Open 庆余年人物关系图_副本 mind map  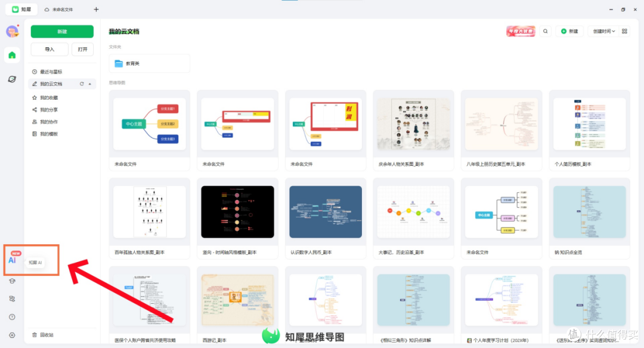tap(413, 130)
